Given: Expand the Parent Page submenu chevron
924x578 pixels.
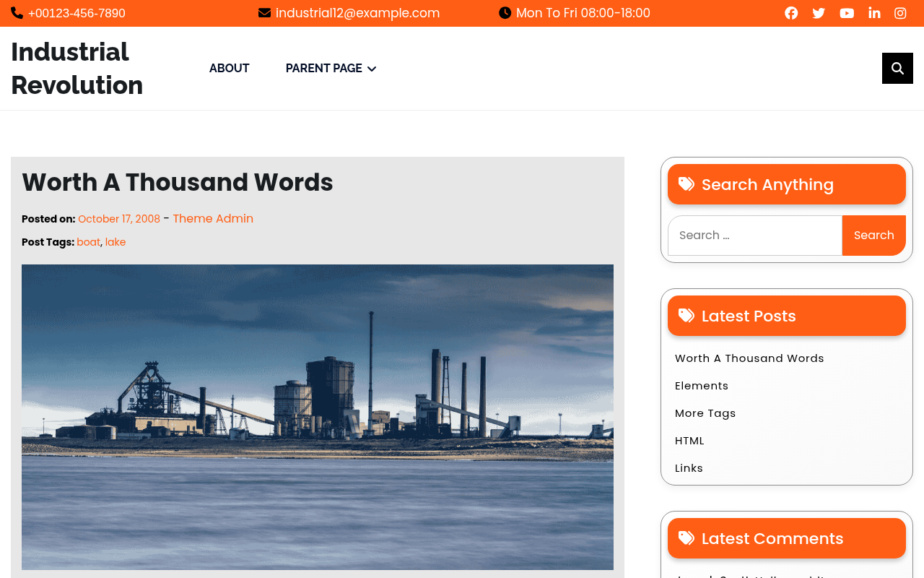Looking at the screenshot, I should (x=372, y=69).
